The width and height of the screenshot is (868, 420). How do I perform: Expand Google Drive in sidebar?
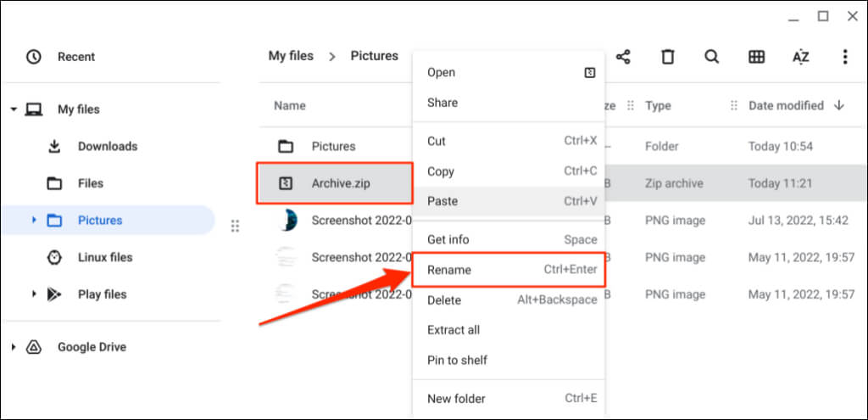(14, 347)
